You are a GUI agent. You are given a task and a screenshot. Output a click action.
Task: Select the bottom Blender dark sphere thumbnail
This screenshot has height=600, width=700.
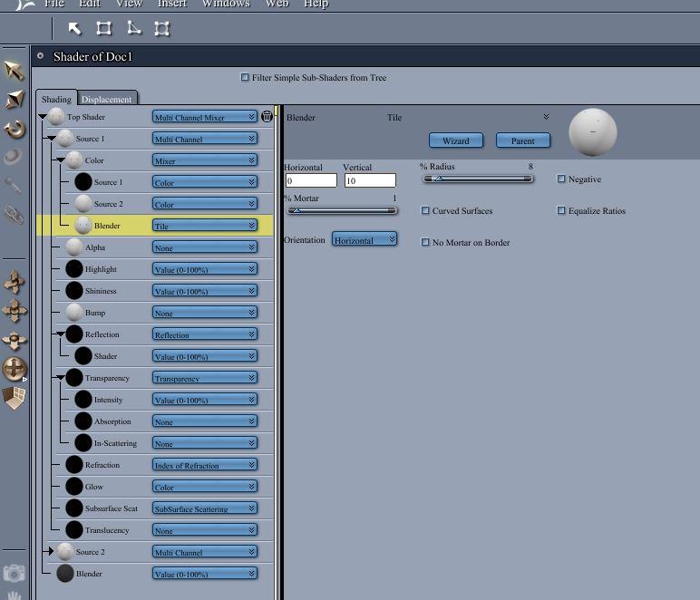coord(65,573)
